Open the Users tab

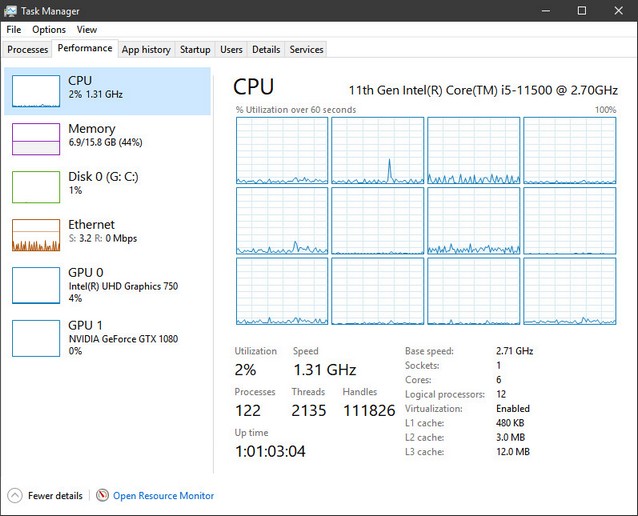(231, 49)
